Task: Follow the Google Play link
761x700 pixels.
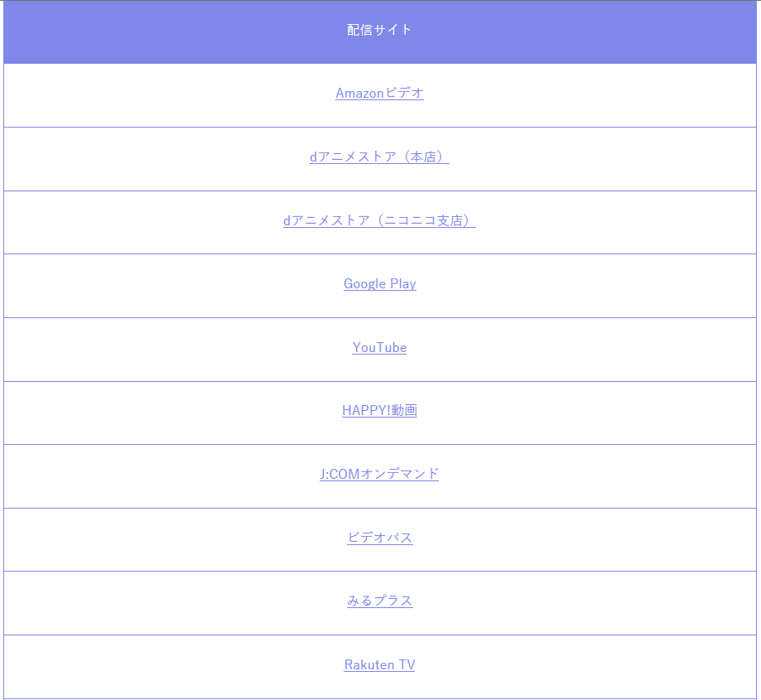Action: pyautogui.click(x=379, y=283)
